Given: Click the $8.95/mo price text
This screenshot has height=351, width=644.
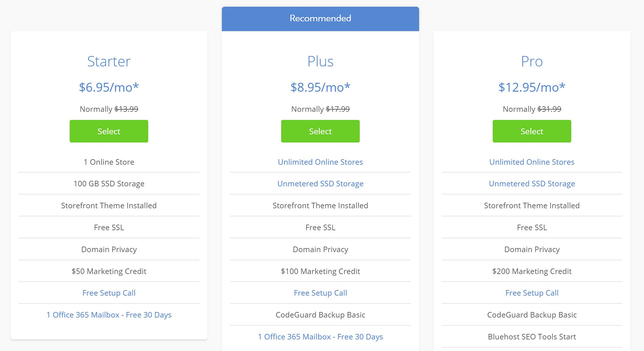Looking at the screenshot, I should (320, 87).
